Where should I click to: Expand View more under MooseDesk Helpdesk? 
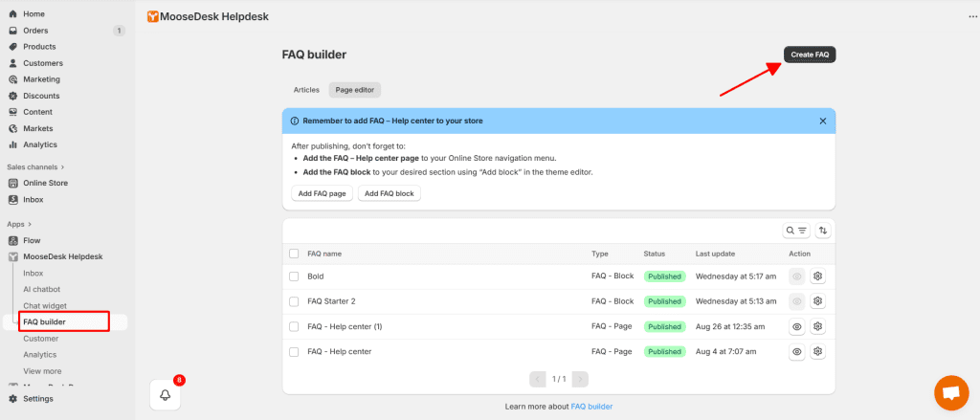[x=42, y=370]
